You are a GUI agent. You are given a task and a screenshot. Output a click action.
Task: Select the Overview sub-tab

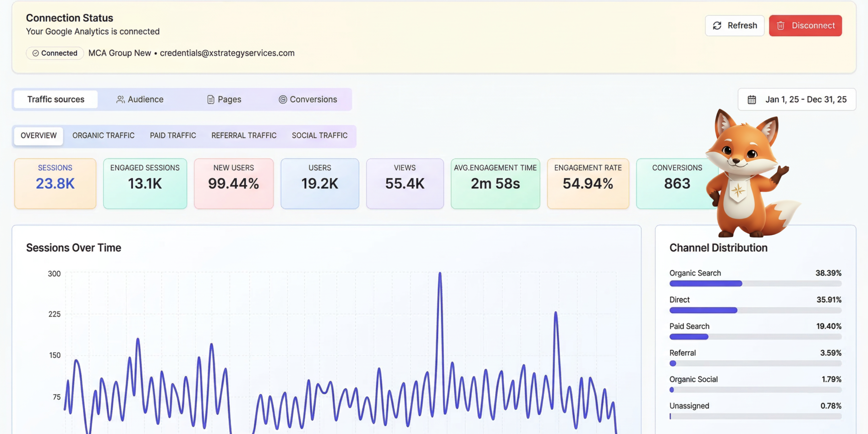point(39,136)
